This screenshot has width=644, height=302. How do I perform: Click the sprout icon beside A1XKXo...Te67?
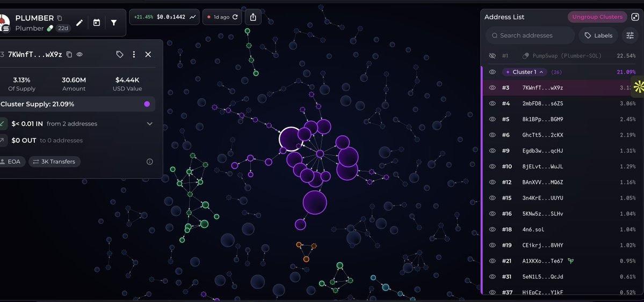coord(570,261)
